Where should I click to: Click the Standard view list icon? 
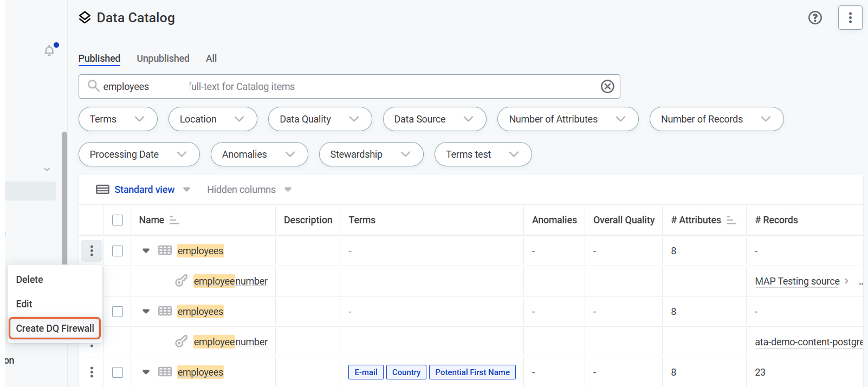click(102, 190)
